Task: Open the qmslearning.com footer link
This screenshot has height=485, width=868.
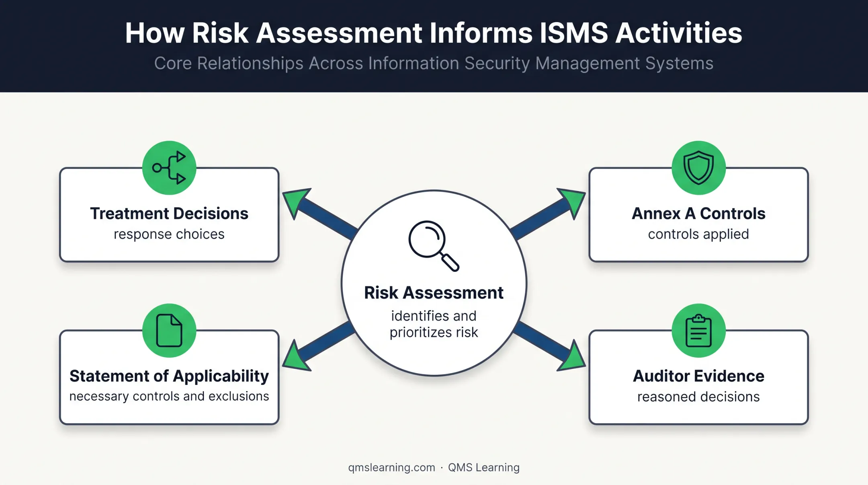Action: pos(391,467)
